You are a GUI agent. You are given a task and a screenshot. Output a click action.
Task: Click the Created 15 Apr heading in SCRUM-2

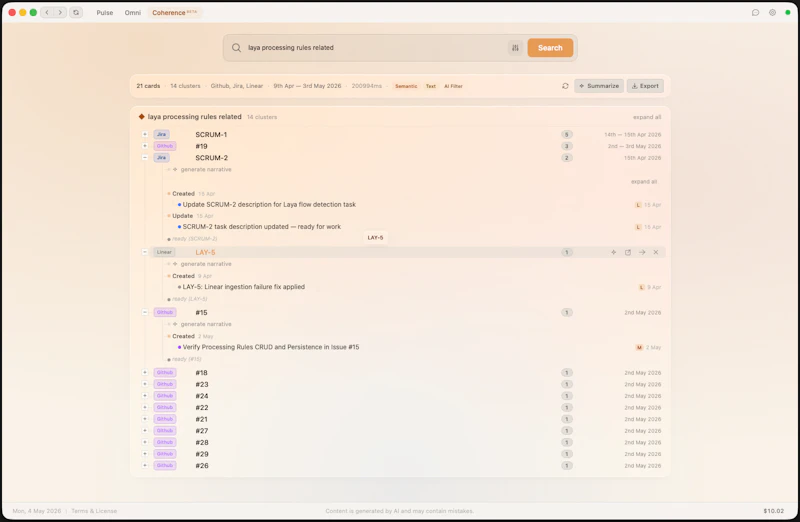coord(193,193)
